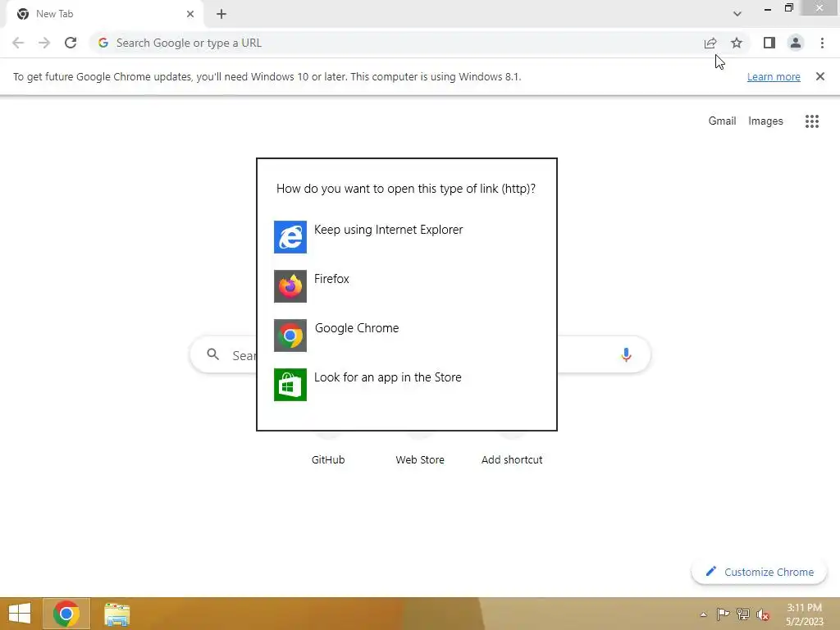Click the muted volume tray icon

pos(763,615)
